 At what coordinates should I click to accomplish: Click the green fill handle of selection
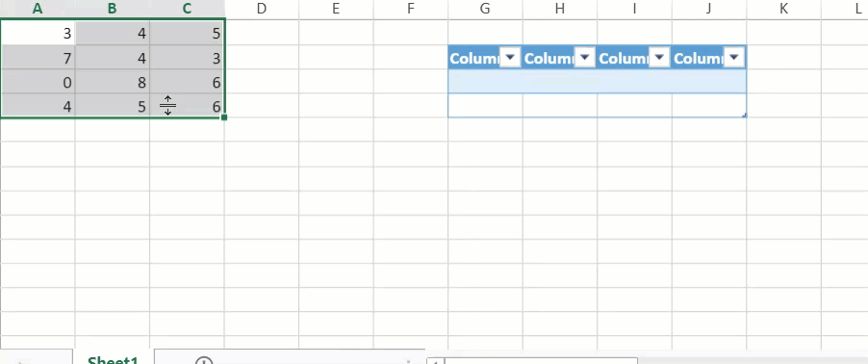pos(223,117)
